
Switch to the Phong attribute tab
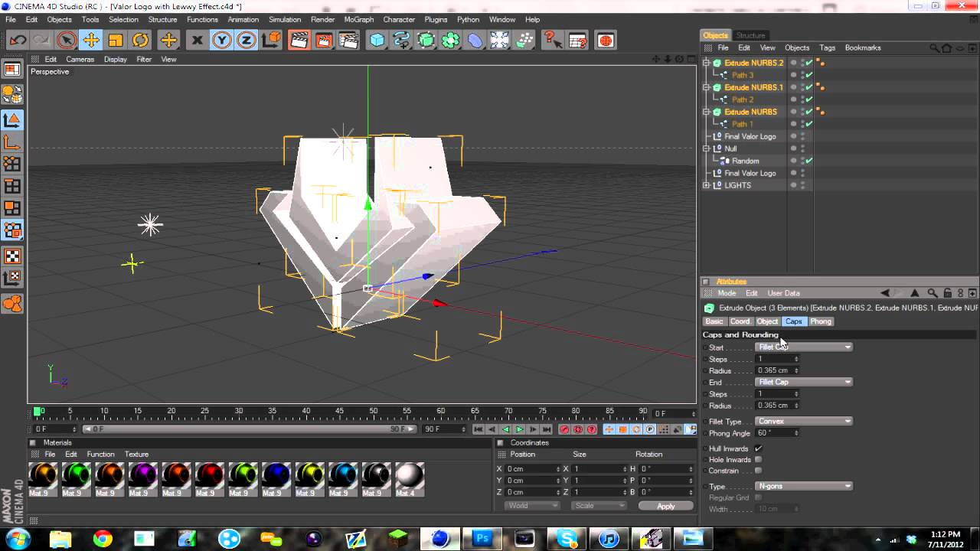pyautogui.click(x=821, y=321)
